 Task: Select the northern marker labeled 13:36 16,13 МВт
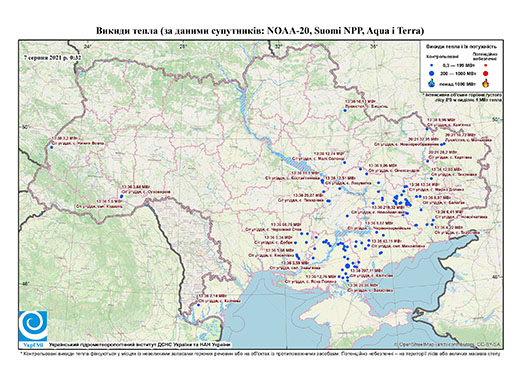pyautogui.click(x=345, y=110)
